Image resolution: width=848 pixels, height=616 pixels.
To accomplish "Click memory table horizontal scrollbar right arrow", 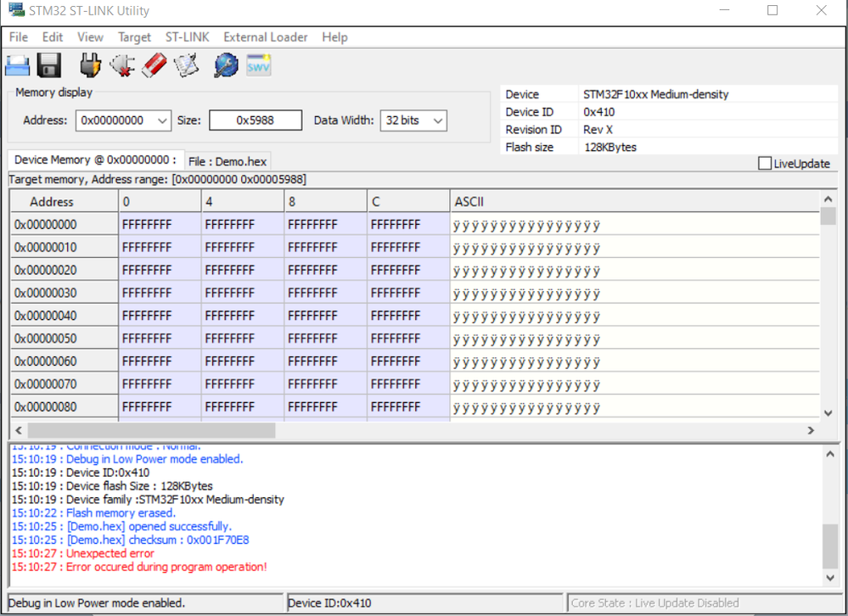I will (x=811, y=431).
